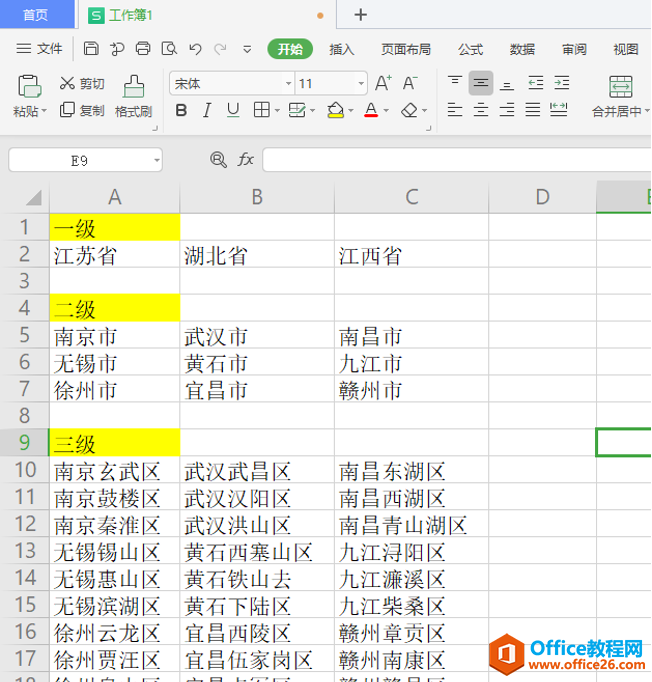Select column B header
Image resolution: width=652 pixels, height=682 pixels.
tap(257, 197)
